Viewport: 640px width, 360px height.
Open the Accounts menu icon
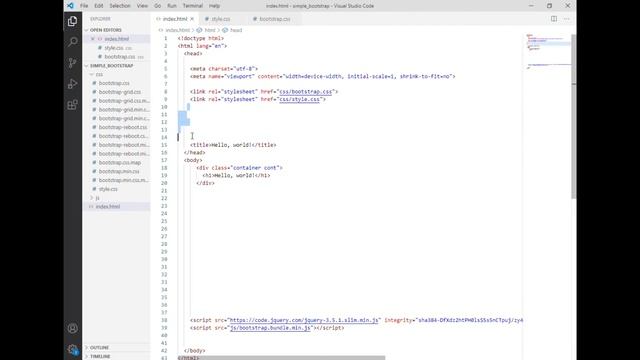[x=73, y=328]
